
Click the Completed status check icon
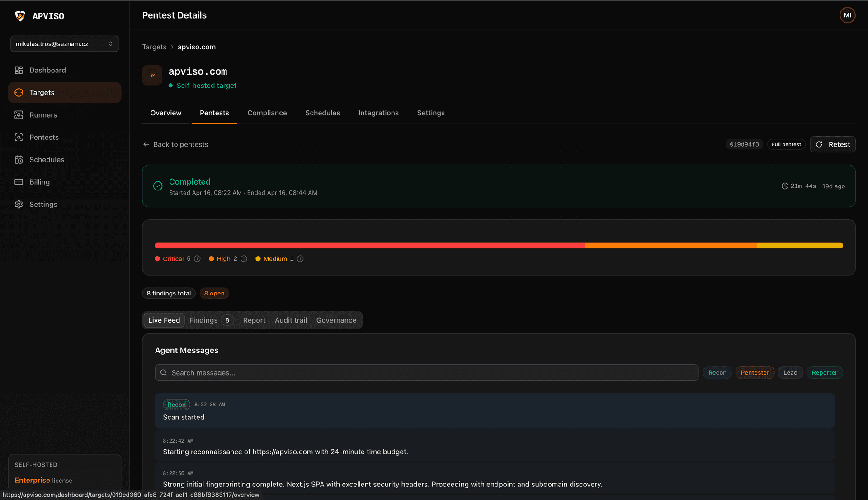tap(158, 186)
